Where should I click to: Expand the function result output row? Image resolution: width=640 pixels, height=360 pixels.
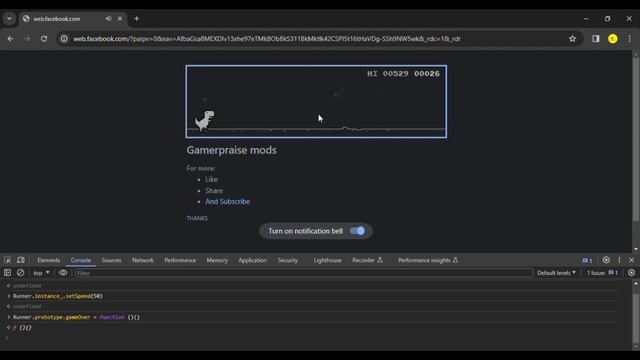[x=8, y=327]
